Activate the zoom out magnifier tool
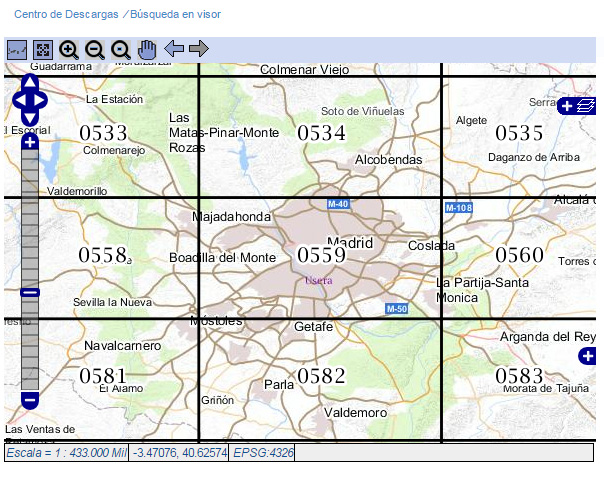 (95, 50)
